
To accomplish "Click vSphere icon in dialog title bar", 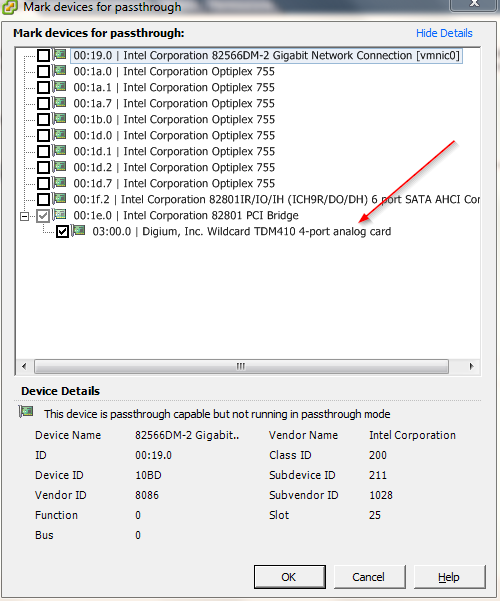I will pos(10,7).
